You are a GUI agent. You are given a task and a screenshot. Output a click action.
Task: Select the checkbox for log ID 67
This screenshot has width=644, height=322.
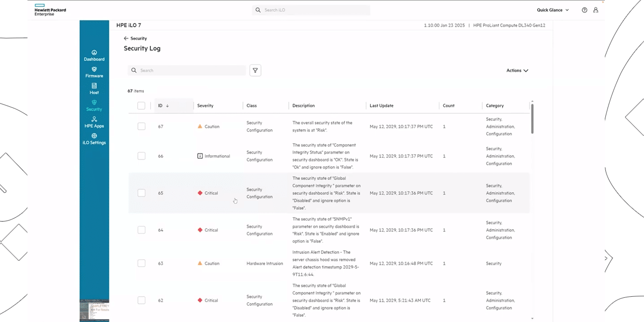coord(141,127)
